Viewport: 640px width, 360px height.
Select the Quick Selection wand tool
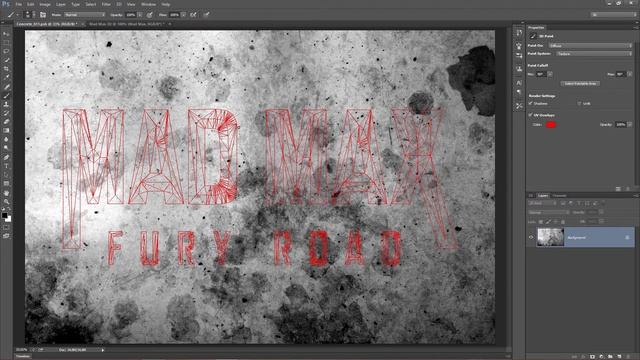[x=6, y=60]
